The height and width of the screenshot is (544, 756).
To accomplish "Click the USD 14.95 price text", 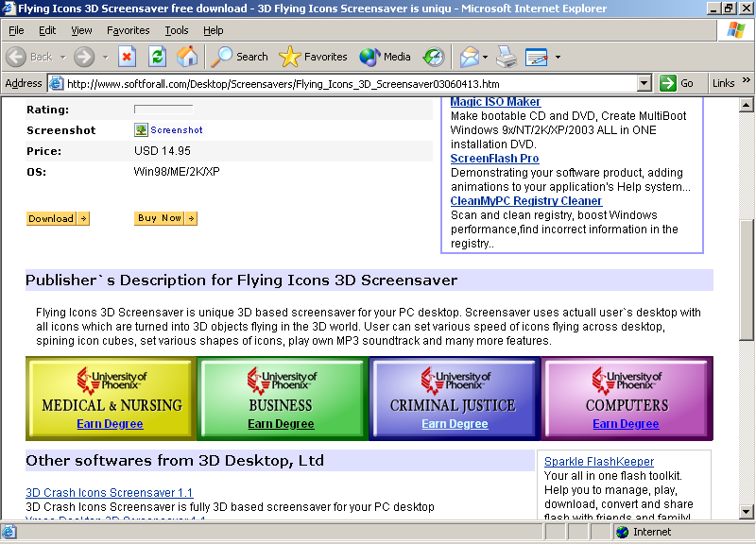I will pyautogui.click(x=163, y=151).
